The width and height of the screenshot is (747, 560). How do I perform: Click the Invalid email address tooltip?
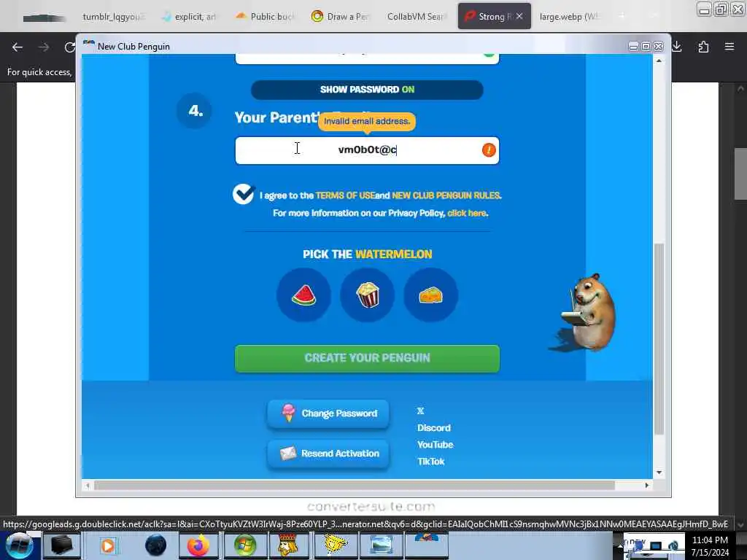[x=367, y=121]
